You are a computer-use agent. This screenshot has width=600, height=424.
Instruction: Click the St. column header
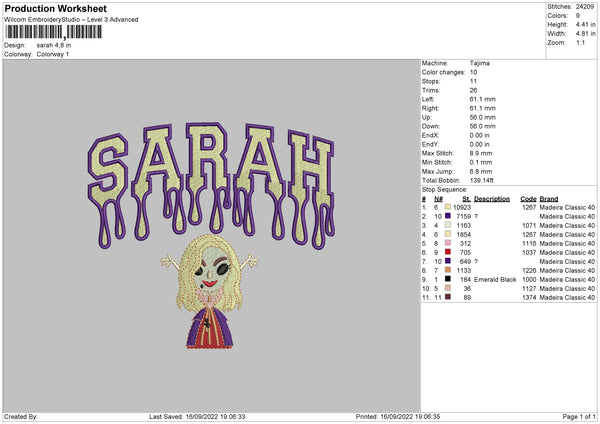click(x=466, y=198)
